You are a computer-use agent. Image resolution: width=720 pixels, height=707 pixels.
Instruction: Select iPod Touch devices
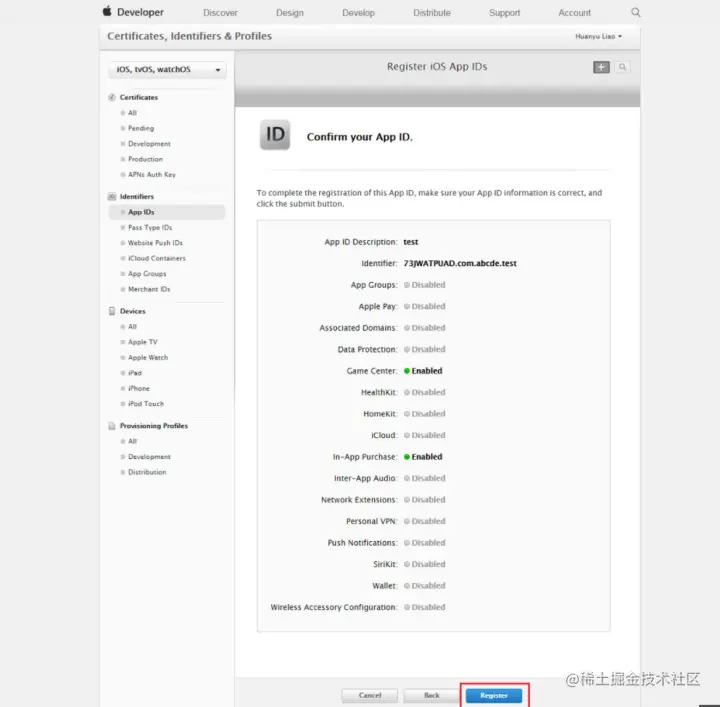coord(146,404)
